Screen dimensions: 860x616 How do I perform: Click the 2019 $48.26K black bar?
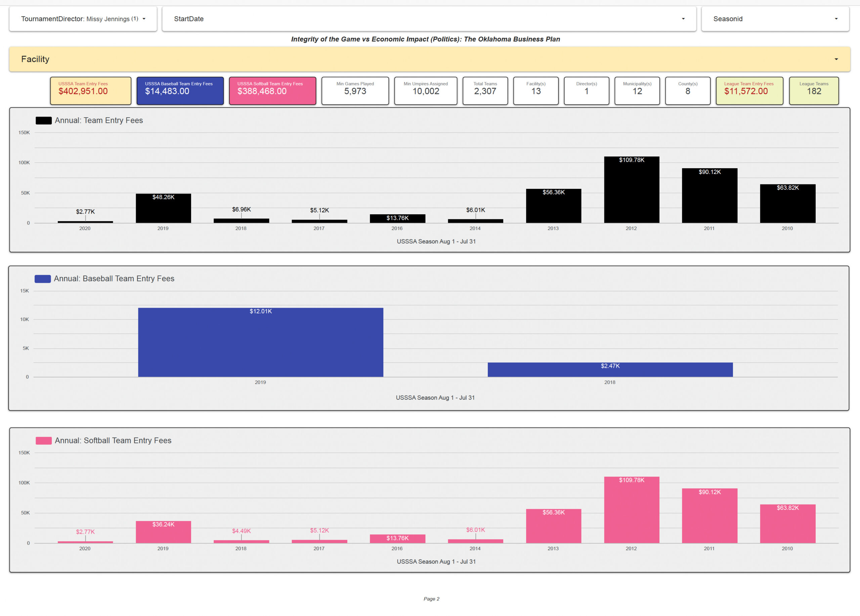coord(163,208)
